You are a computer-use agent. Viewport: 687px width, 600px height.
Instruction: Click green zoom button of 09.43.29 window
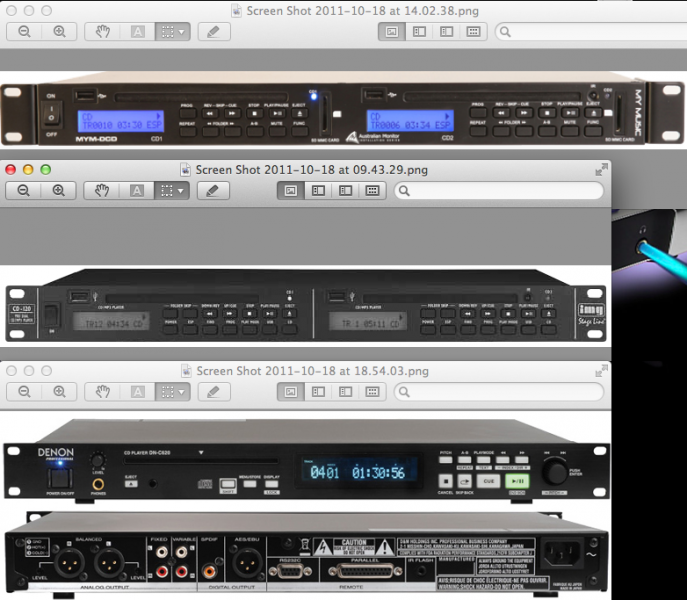(x=46, y=170)
